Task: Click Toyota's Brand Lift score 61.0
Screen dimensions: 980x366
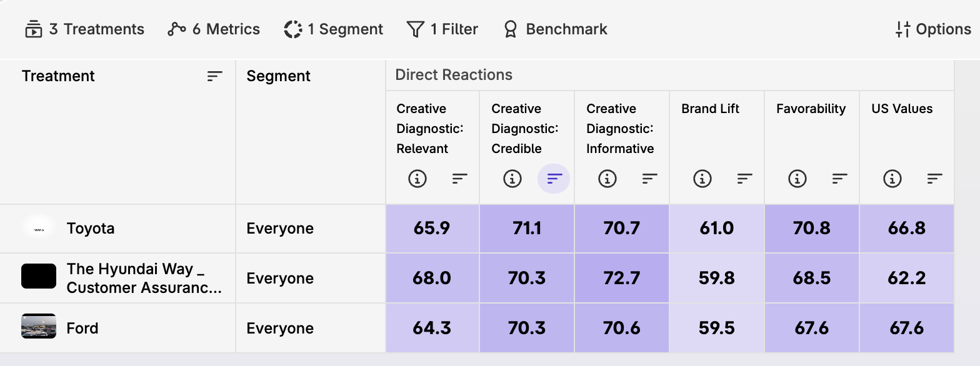Action: pyautogui.click(x=717, y=229)
